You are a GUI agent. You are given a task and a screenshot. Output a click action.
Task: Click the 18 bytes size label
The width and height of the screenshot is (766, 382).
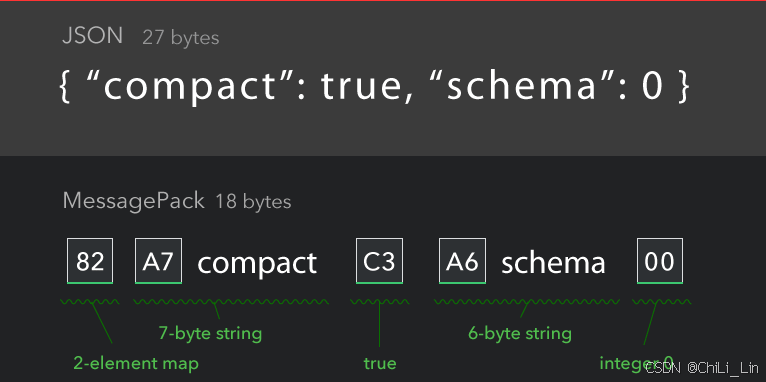253,202
